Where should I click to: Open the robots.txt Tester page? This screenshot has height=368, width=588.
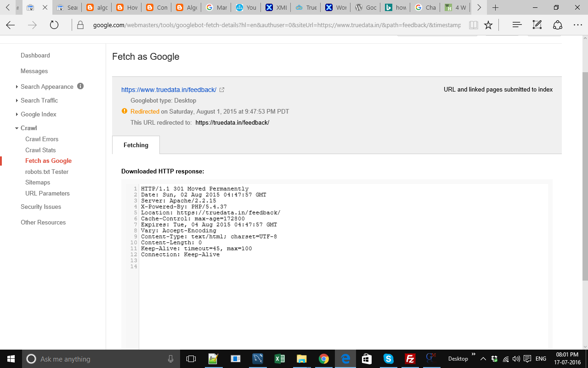pyautogui.click(x=47, y=172)
